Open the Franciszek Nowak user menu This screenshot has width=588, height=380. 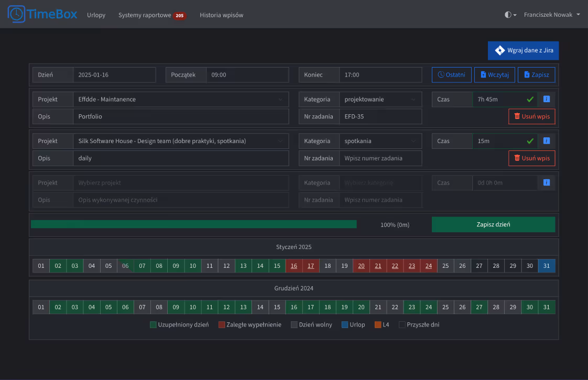[552, 15]
